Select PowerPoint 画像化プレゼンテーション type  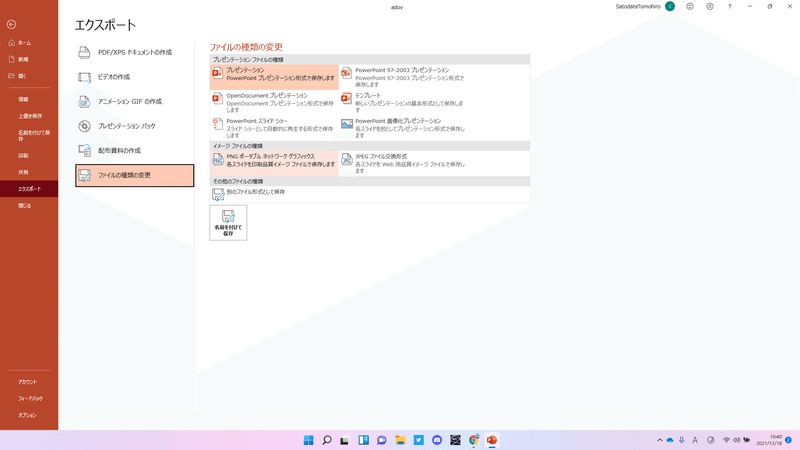[x=403, y=128]
